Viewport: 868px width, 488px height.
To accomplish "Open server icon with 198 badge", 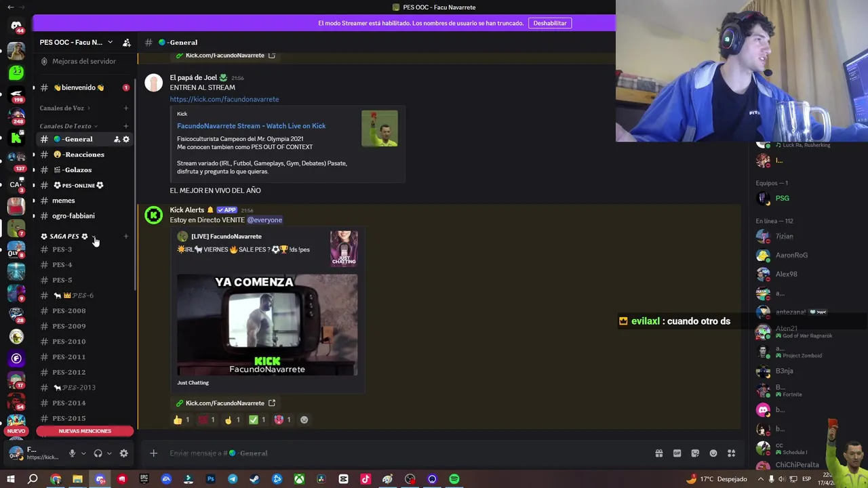I will (16, 94).
